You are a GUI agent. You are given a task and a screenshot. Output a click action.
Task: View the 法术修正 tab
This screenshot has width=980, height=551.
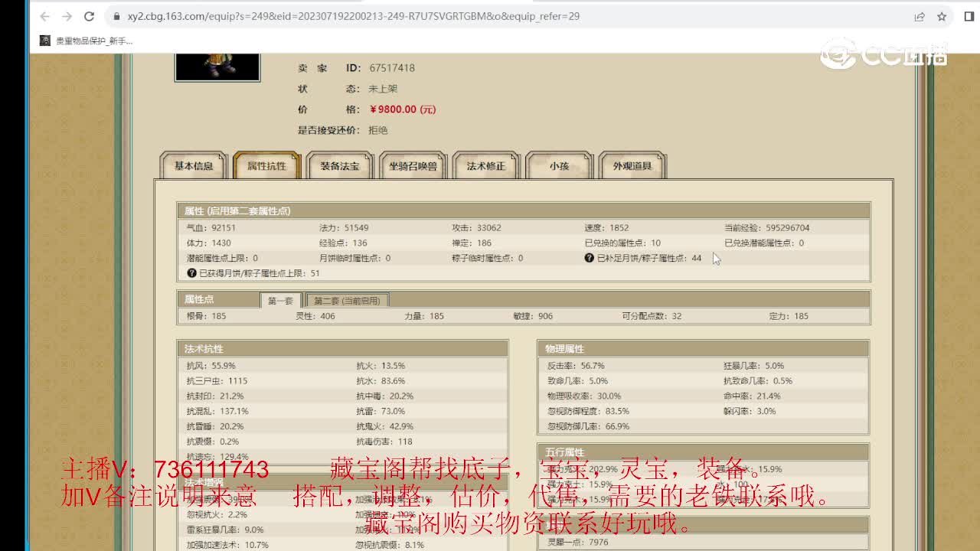[486, 165]
